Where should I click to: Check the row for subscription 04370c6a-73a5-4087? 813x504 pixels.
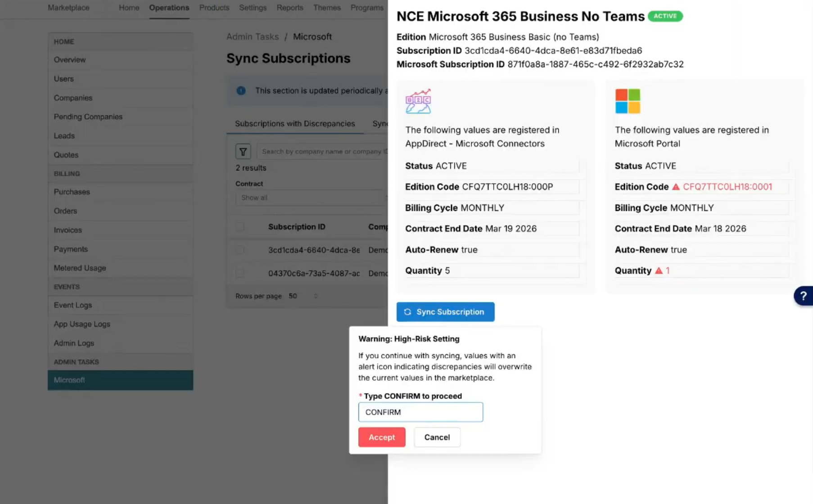[240, 273]
